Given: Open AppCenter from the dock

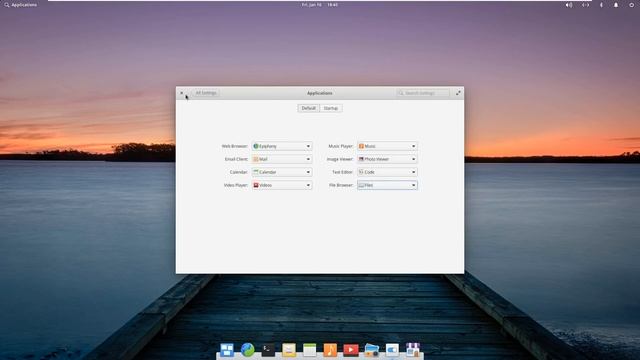Looking at the screenshot, I should tap(413, 350).
